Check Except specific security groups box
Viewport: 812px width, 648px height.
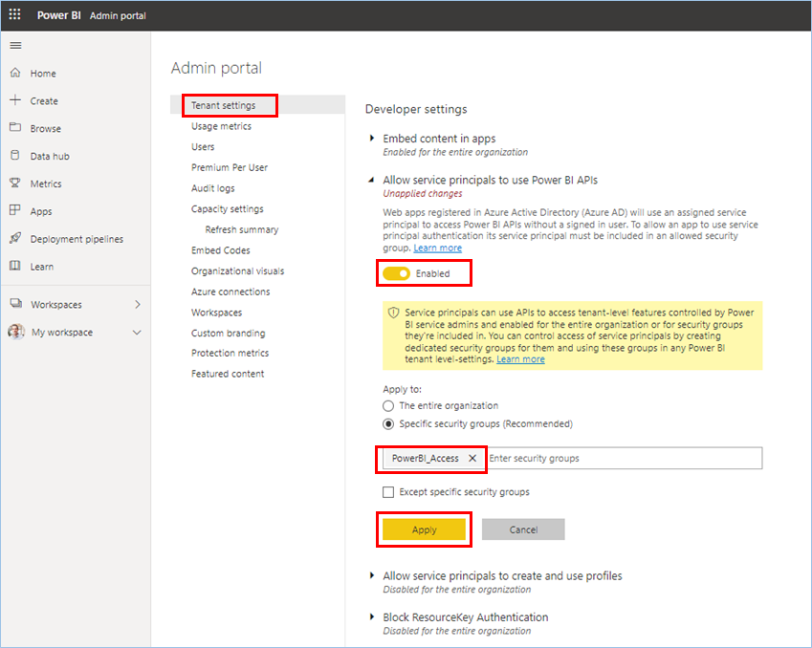click(388, 491)
